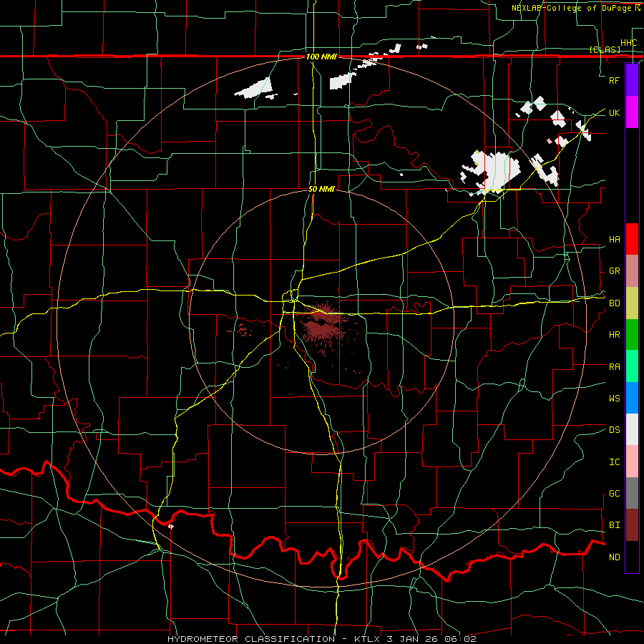Click the RF purple legend swatch
The height and width of the screenshot is (644, 644).
click(632, 80)
